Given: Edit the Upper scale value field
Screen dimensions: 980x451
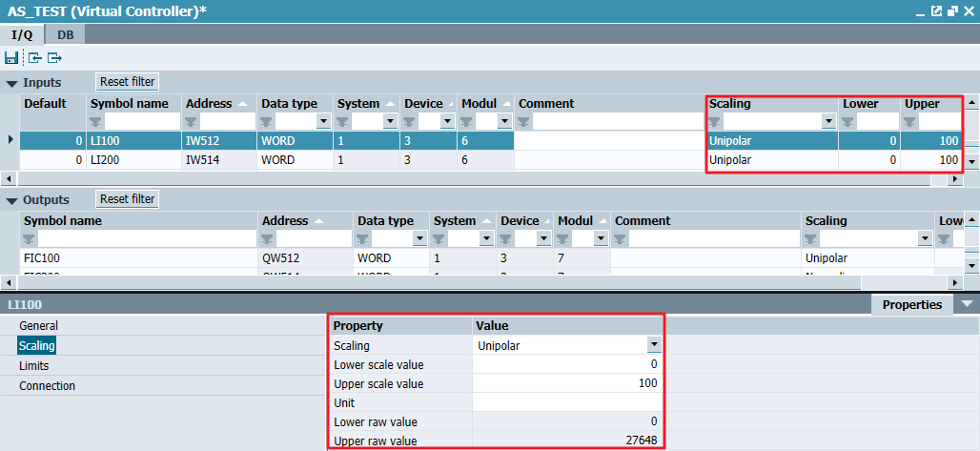Looking at the screenshot, I should [567, 383].
